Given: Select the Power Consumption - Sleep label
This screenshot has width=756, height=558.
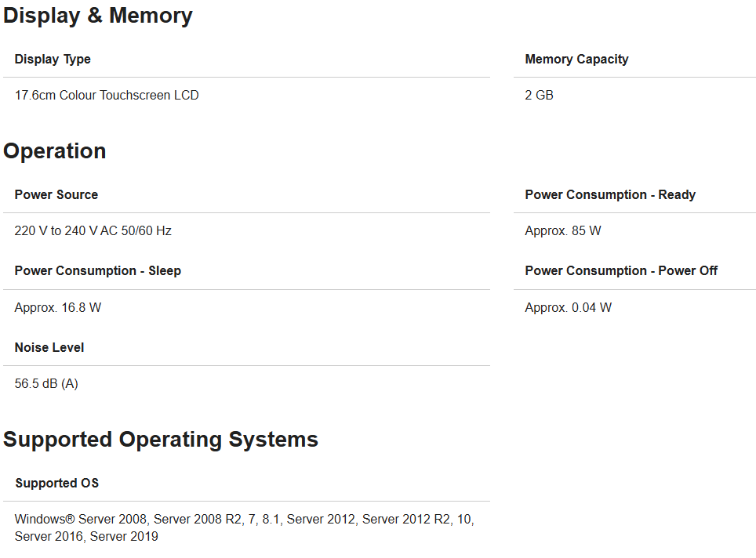Looking at the screenshot, I should [97, 271].
